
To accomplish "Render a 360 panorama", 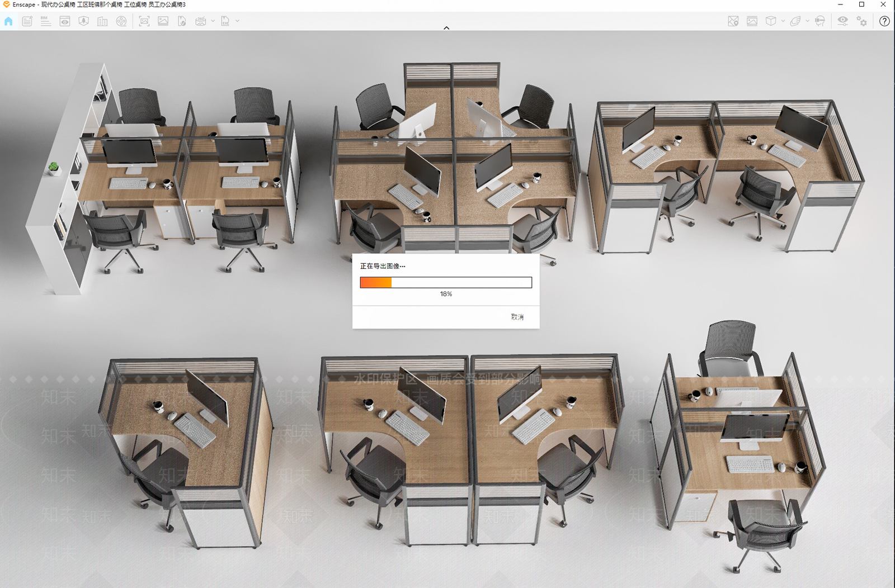I will (201, 21).
